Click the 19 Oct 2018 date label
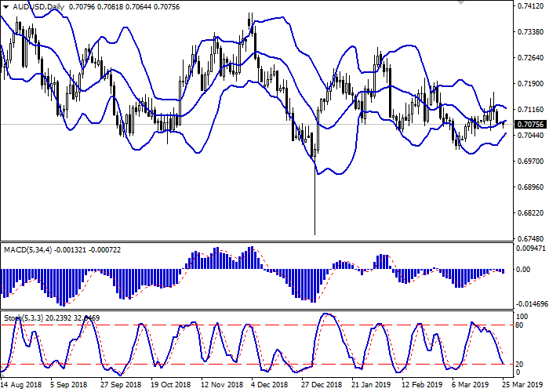 point(171,385)
